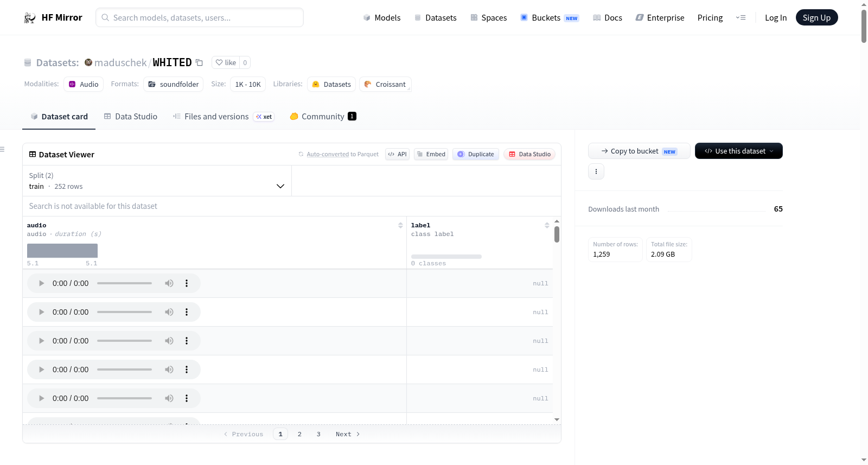The width and height of the screenshot is (868, 465).
Task: Click the table's scroll up arrow
Action: click(557, 221)
